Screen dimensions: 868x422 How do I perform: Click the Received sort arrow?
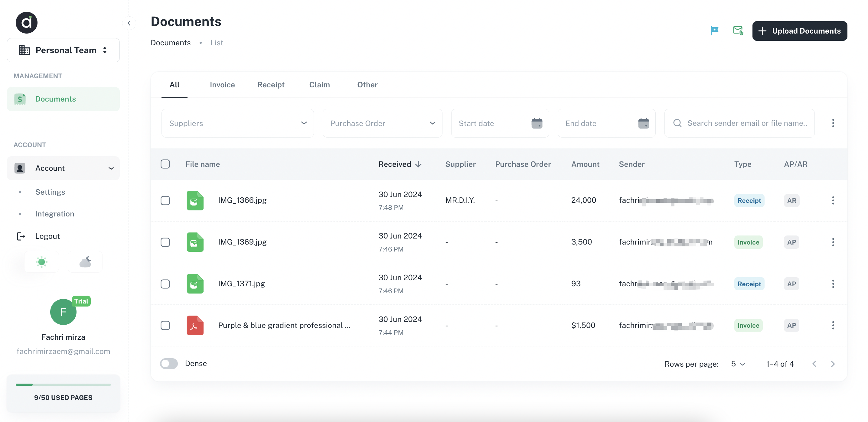[x=418, y=164]
